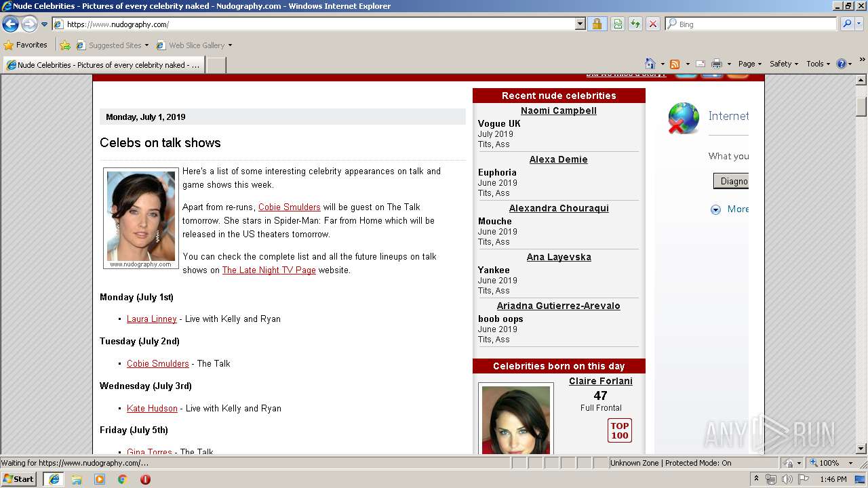Expand More information chevron in side frame

click(715, 209)
